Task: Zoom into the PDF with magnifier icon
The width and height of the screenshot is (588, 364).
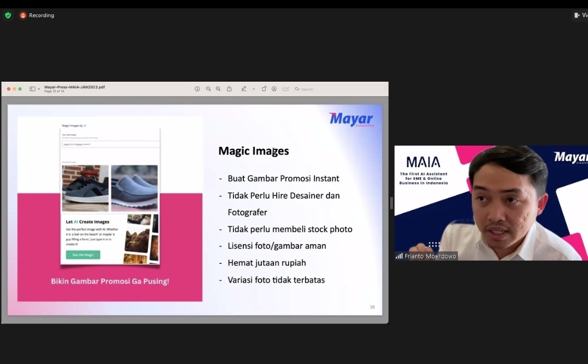Action: [x=218, y=89]
